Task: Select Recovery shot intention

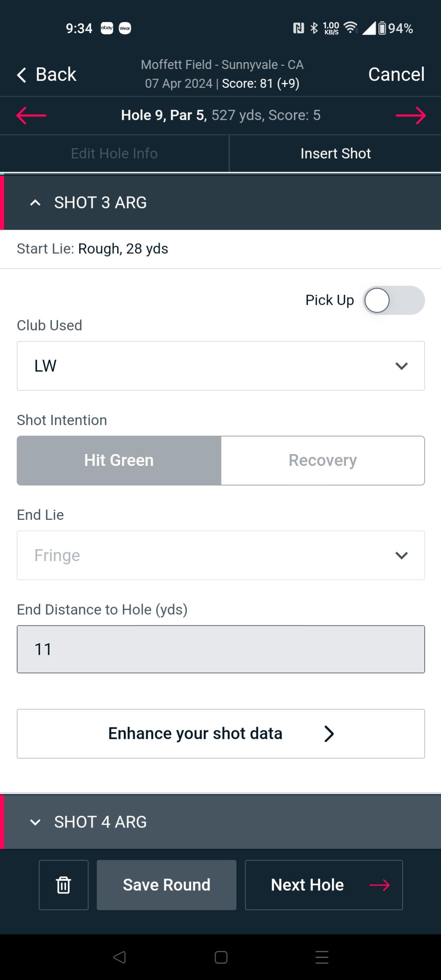Action: point(322,461)
